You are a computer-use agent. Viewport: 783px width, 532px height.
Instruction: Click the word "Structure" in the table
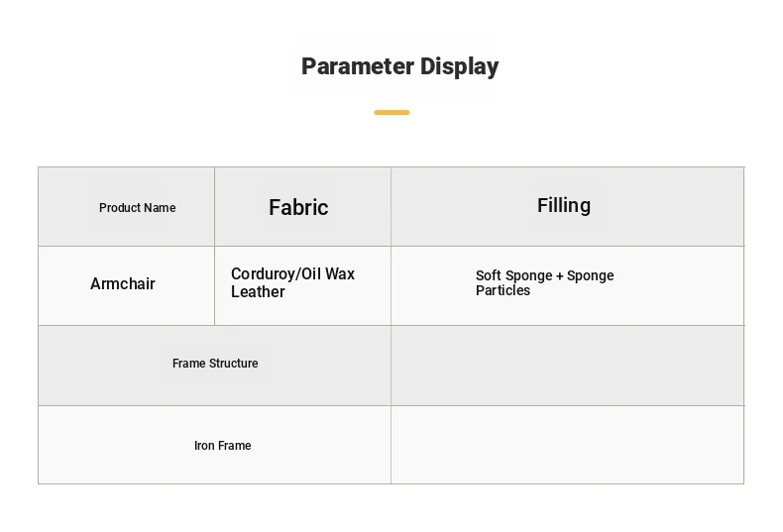[234, 364]
